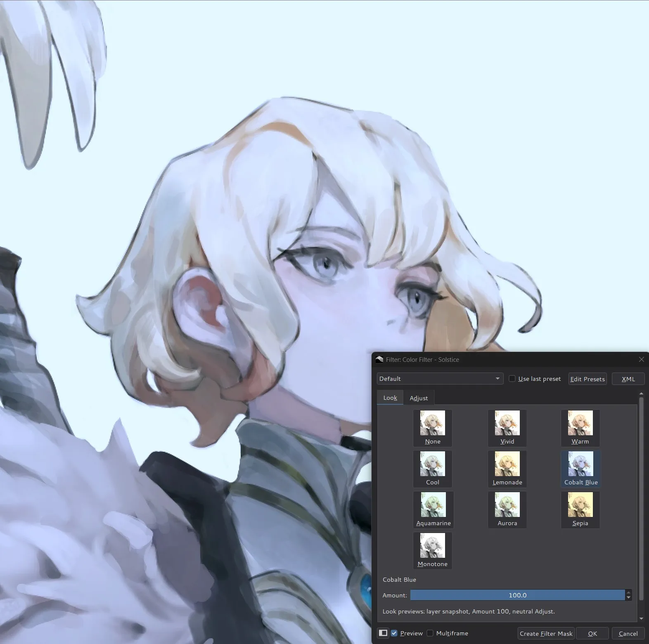Click the Edit Presets button

[587, 379]
